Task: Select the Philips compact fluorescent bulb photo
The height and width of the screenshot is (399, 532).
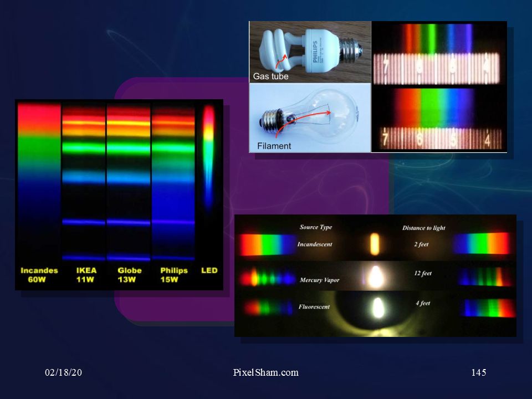Action: coord(310,52)
